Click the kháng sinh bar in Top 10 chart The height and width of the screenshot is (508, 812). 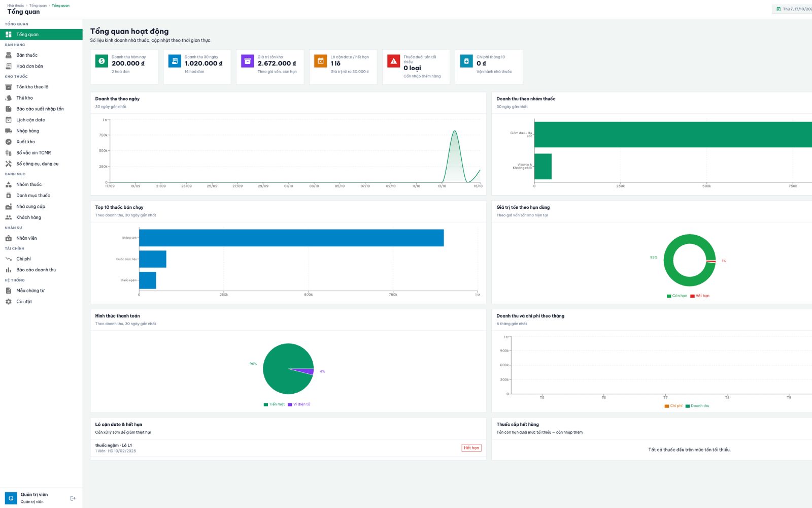click(x=291, y=238)
